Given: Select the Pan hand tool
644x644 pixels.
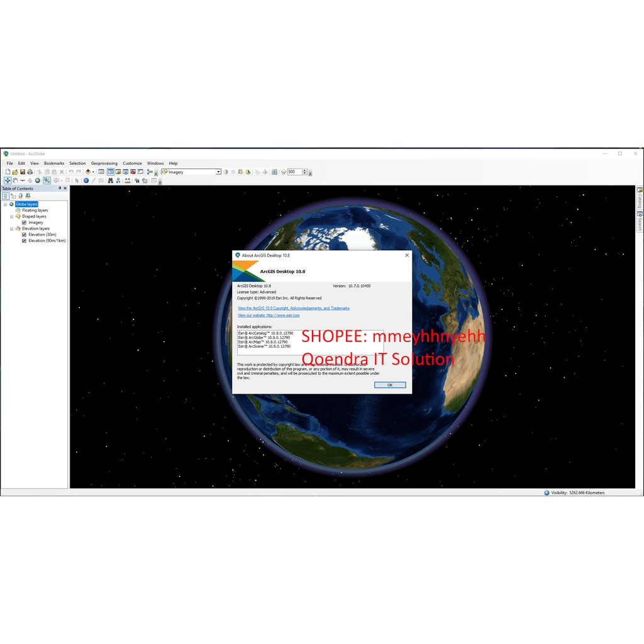Looking at the screenshot, I should point(15,180).
